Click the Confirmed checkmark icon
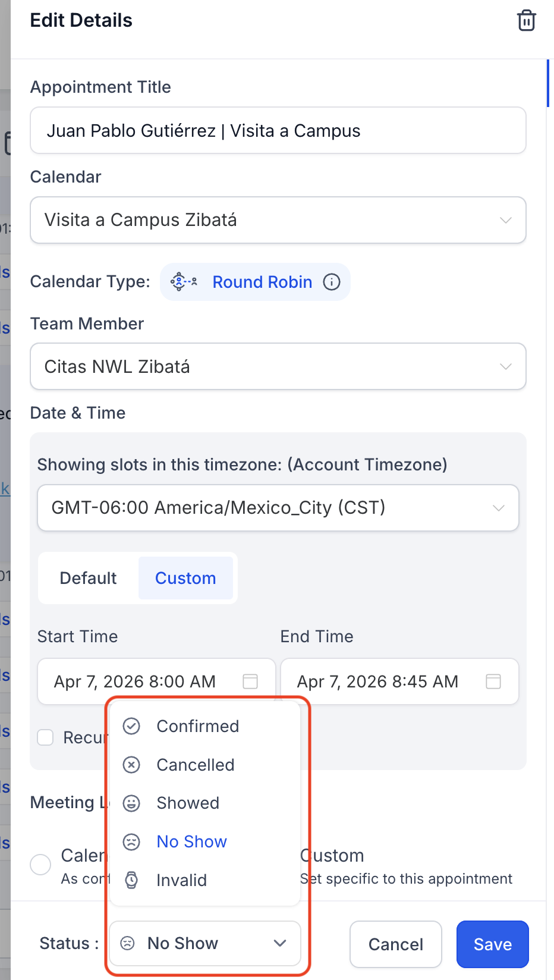 pyautogui.click(x=131, y=726)
